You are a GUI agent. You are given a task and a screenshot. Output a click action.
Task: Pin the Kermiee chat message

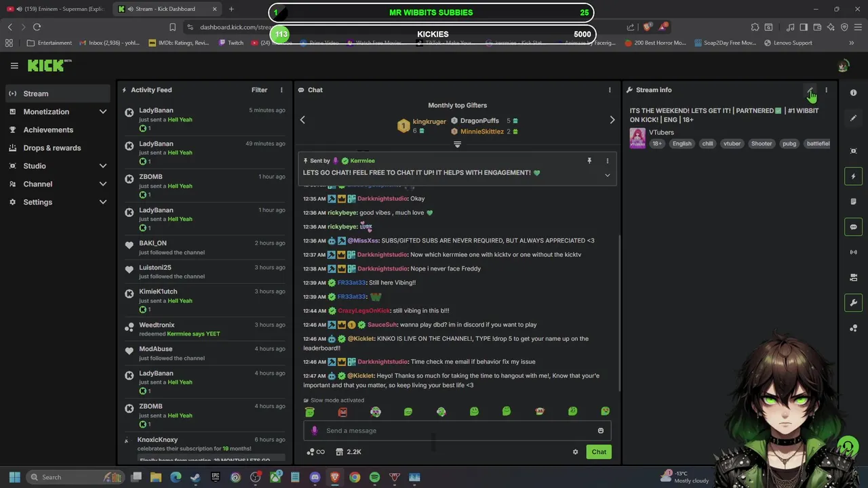(589, 161)
